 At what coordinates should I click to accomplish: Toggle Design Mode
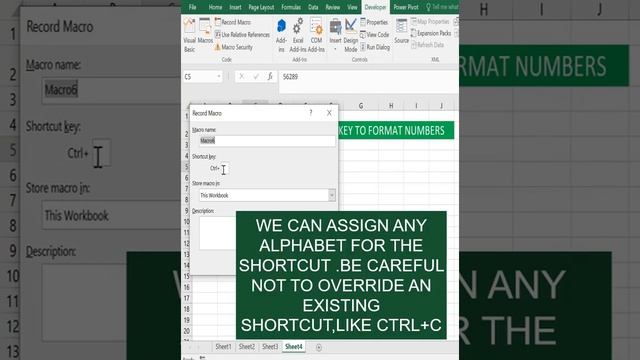(350, 36)
